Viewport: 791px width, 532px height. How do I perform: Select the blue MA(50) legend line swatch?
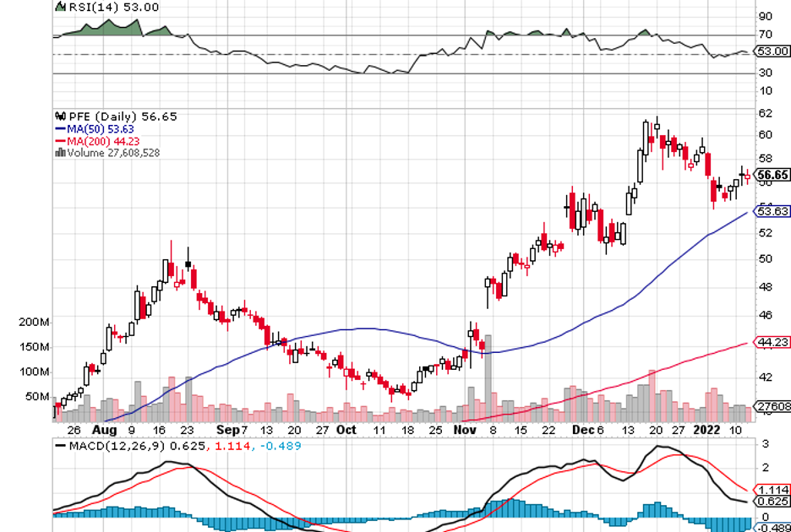[60, 128]
